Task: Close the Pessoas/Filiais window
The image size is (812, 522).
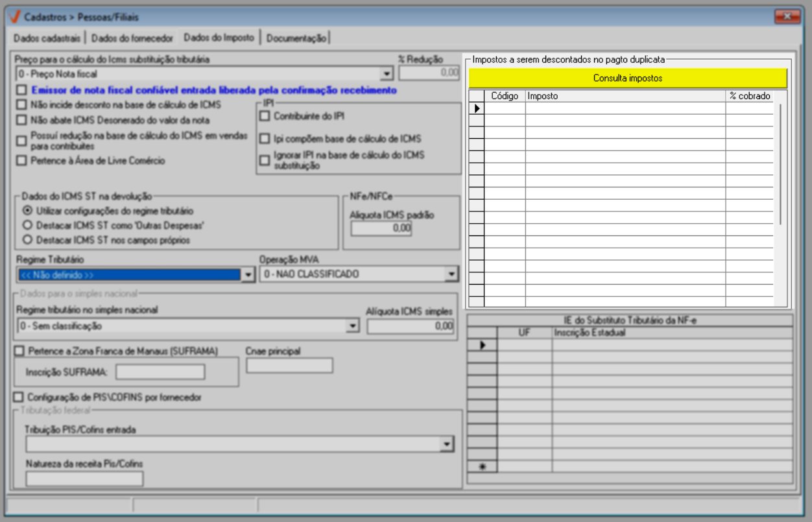Action: click(x=787, y=17)
